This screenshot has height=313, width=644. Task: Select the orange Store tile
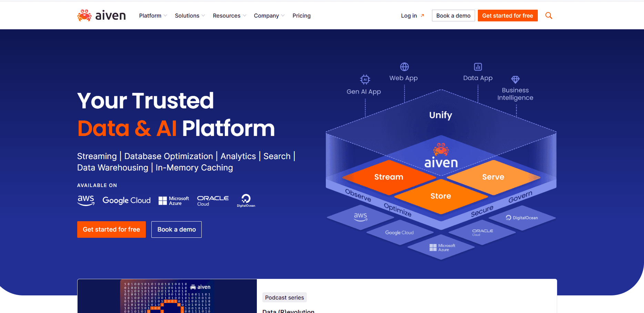coord(441,196)
